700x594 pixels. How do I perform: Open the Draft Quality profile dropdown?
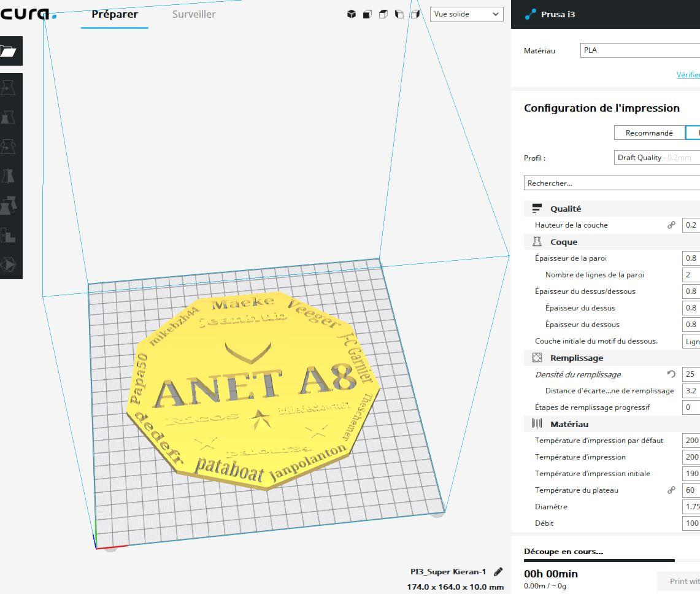click(x=656, y=158)
